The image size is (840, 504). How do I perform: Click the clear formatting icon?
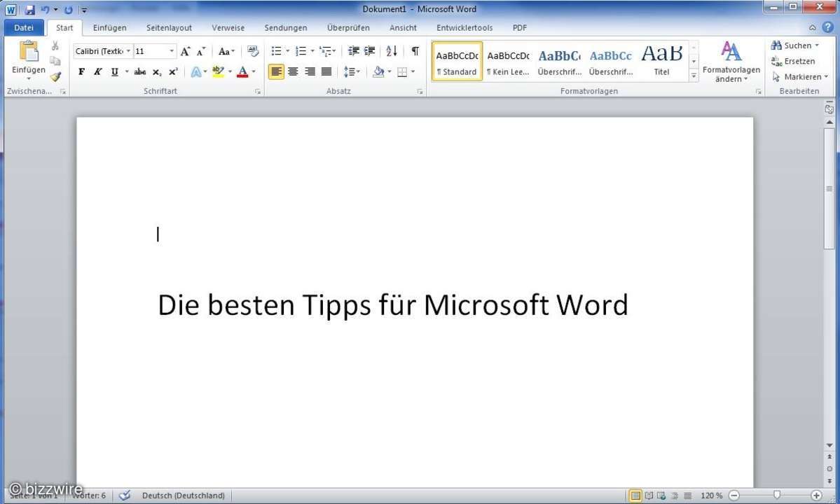[253, 51]
